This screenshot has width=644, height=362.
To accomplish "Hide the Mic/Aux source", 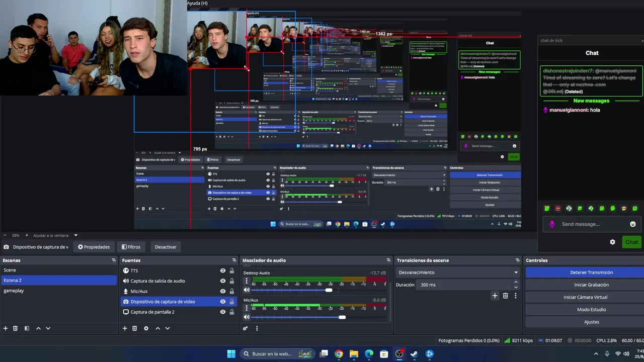I will pyautogui.click(x=223, y=291).
